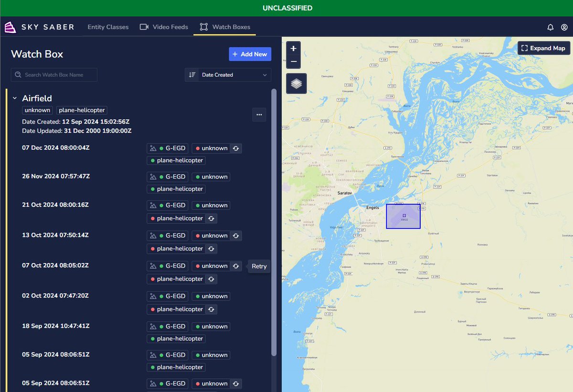573x392 pixels.
Task: Click the blue watch box rectangle on map
Action: tap(403, 216)
